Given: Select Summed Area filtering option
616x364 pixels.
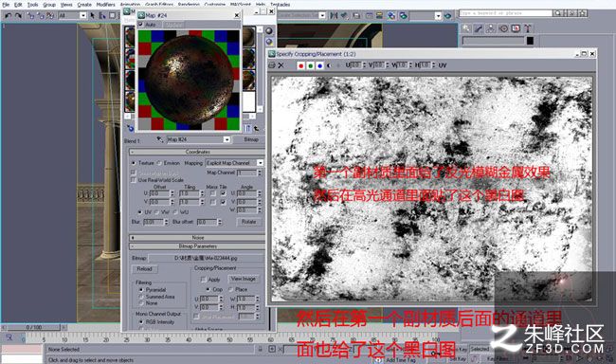Looking at the screenshot, I should click(141, 297).
